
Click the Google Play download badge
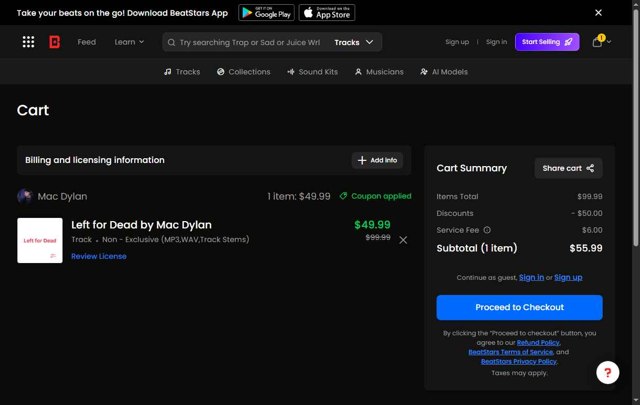(266, 13)
